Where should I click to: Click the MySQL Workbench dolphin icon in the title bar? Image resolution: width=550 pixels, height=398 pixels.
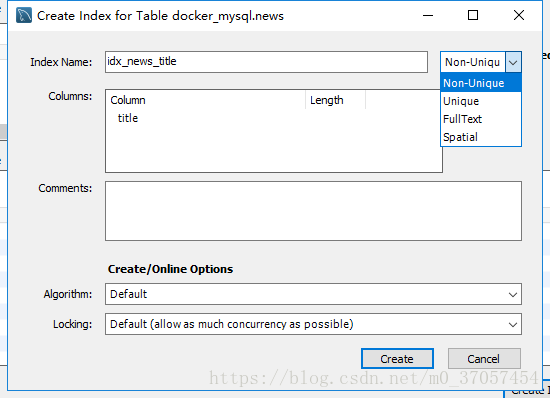tap(24, 15)
